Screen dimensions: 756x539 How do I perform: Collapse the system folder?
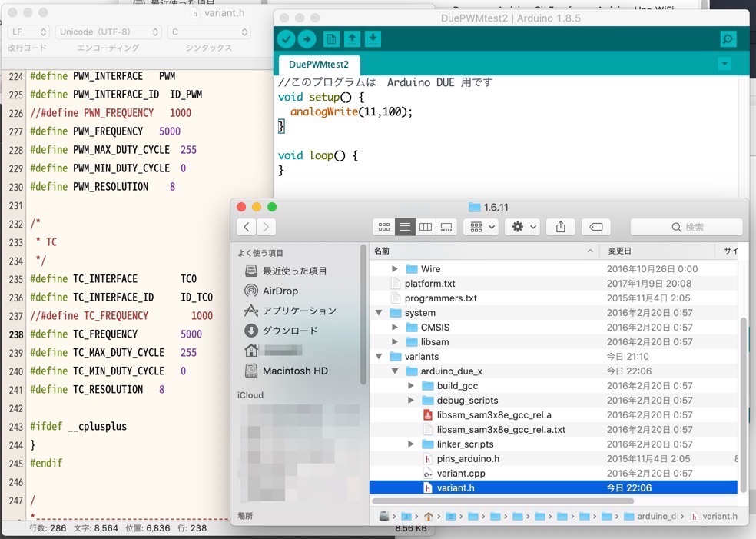coord(379,313)
